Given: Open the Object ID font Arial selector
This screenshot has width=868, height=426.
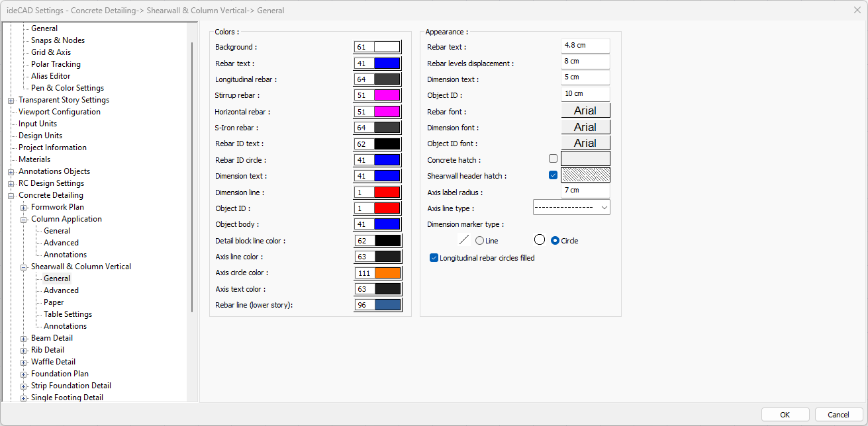Looking at the screenshot, I should [585, 143].
